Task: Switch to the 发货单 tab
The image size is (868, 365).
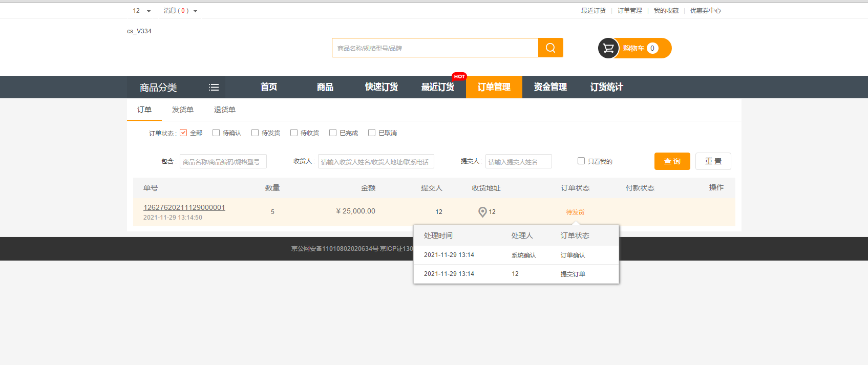Action: coord(183,110)
